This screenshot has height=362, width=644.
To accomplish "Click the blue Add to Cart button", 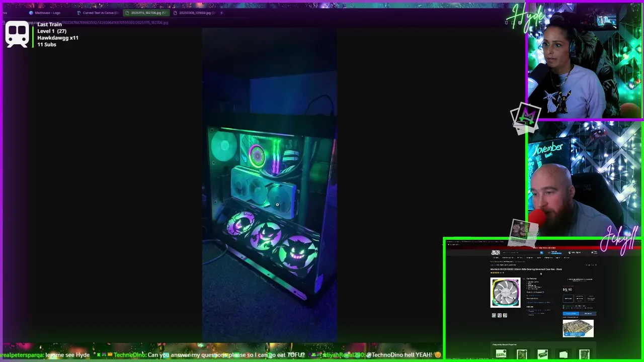I will click(571, 313).
